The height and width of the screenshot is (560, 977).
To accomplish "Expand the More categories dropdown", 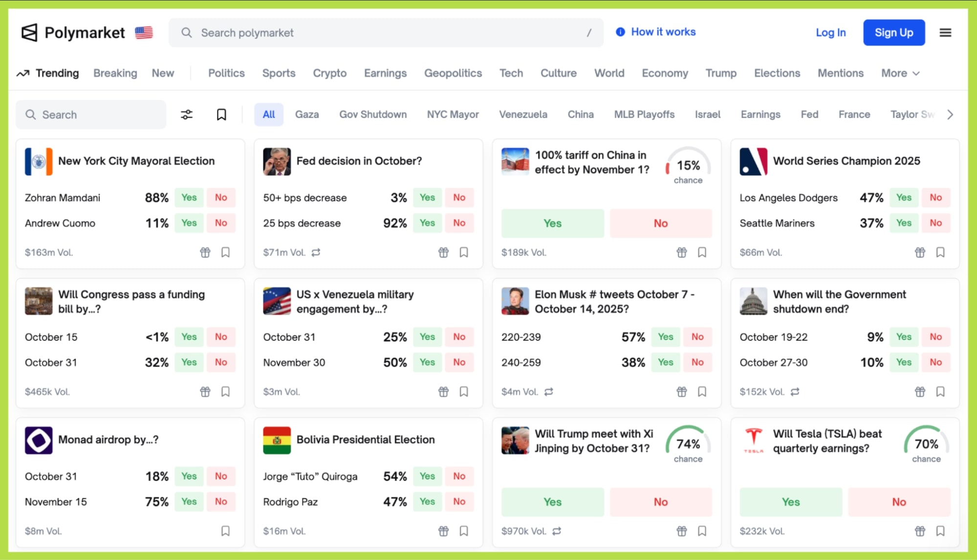I will pos(900,73).
